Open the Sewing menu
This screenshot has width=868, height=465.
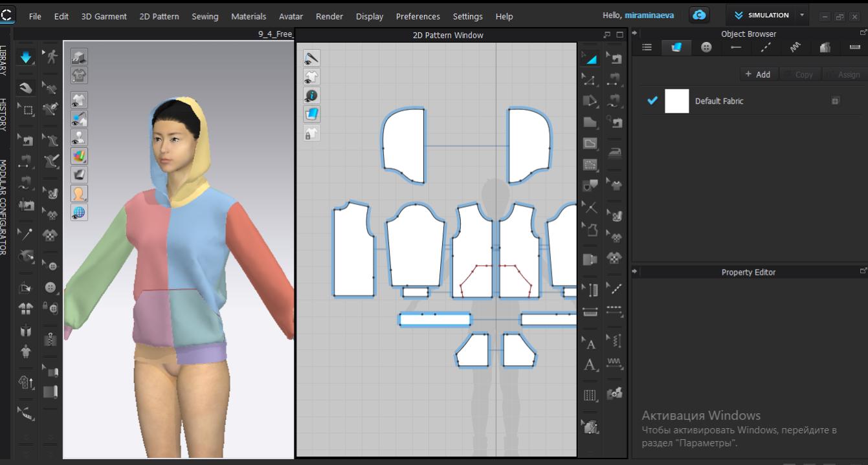click(x=205, y=16)
